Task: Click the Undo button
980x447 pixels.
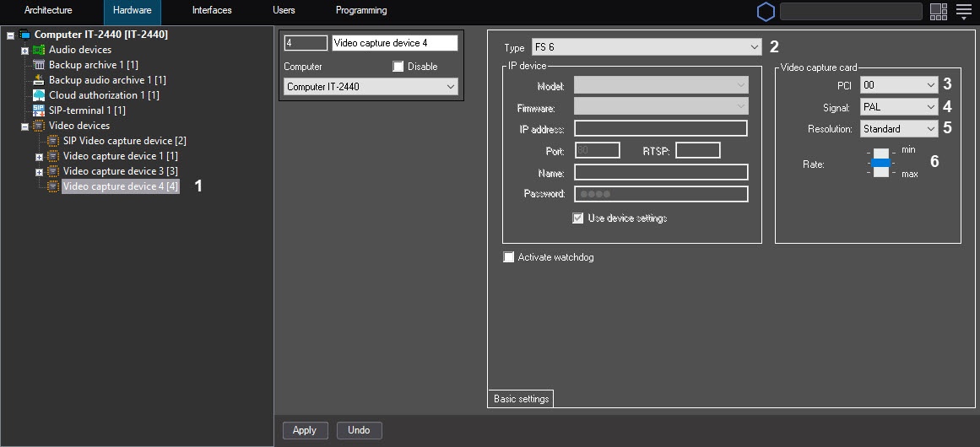Action: pos(359,430)
